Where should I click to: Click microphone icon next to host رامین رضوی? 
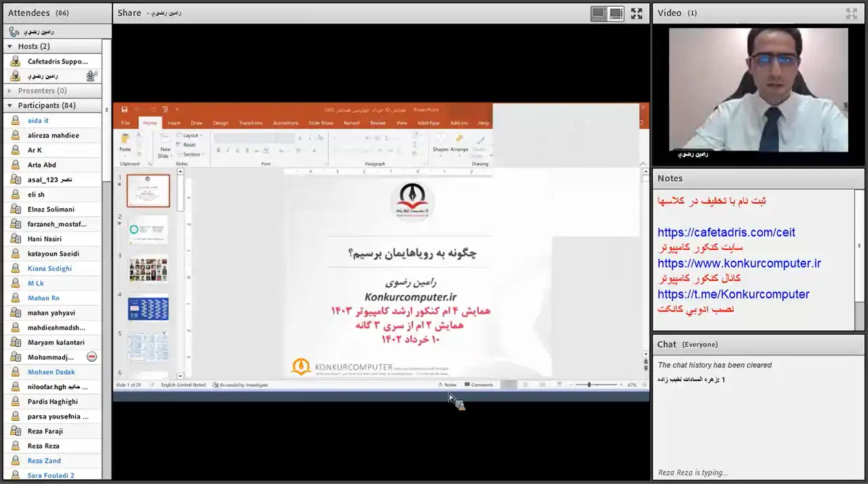(x=91, y=76)
